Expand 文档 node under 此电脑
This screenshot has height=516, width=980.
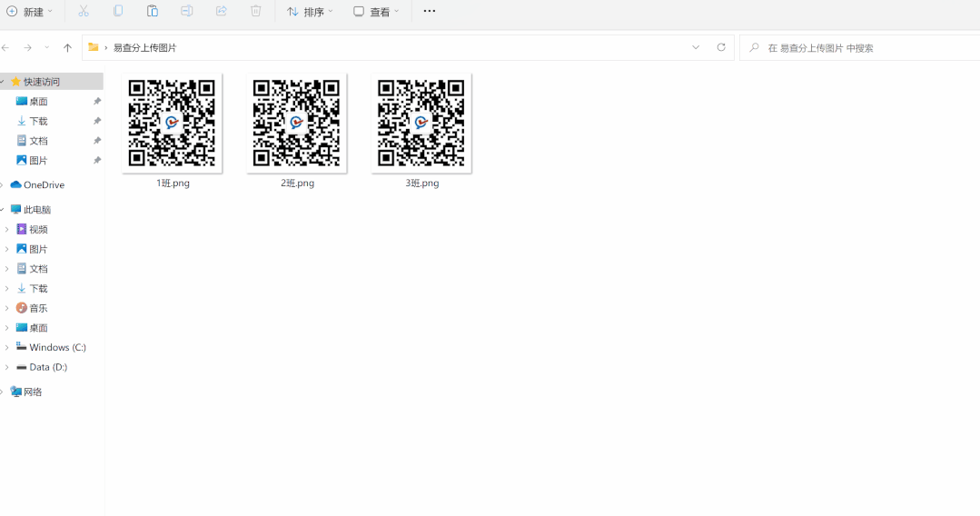click(x=7, y=269)
